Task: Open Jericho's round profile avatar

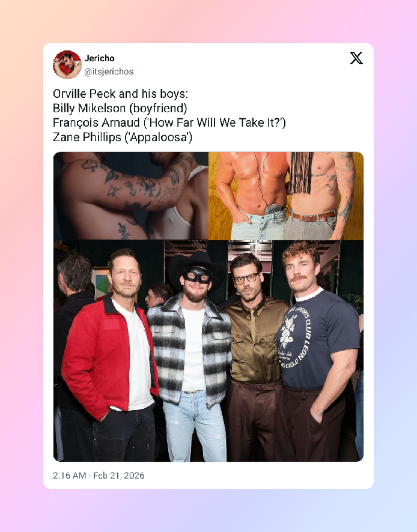Action: [67, 64]
